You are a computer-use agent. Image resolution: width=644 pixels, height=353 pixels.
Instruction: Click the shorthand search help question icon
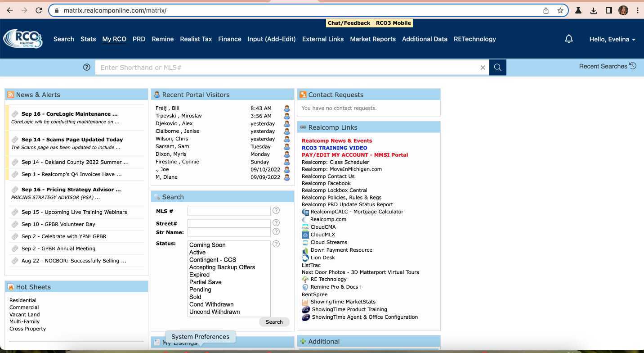pos(87,67)
